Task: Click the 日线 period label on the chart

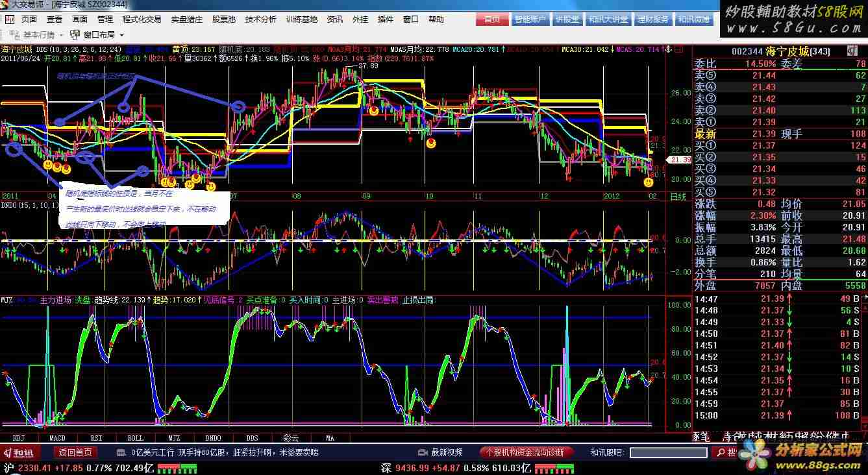Action: (677, 196)
